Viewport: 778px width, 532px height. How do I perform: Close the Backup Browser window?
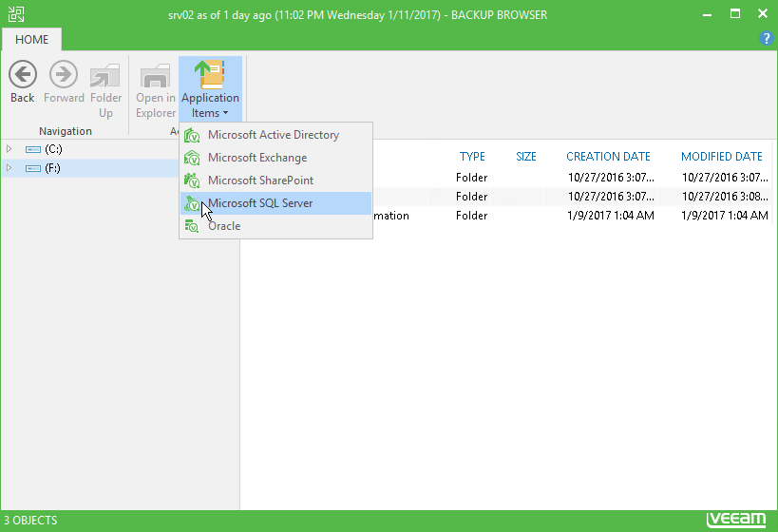pyautogui.click(x=763, y=14)
